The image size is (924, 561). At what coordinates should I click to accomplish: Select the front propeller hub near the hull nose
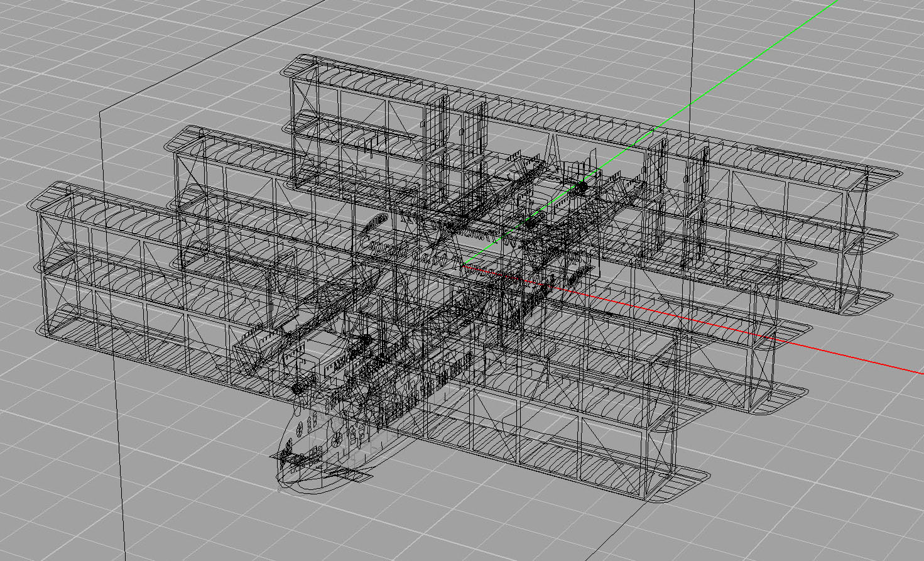pos(298,389)
